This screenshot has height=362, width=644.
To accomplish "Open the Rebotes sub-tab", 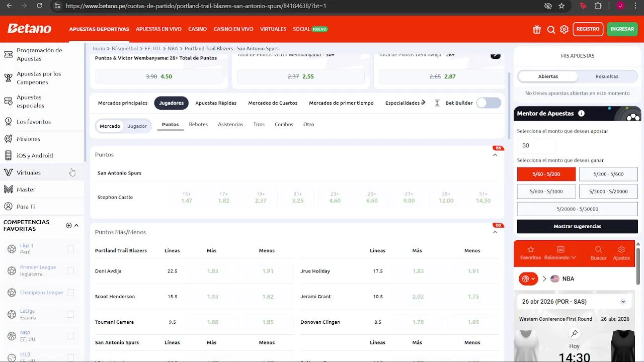I will pos(198,124).
